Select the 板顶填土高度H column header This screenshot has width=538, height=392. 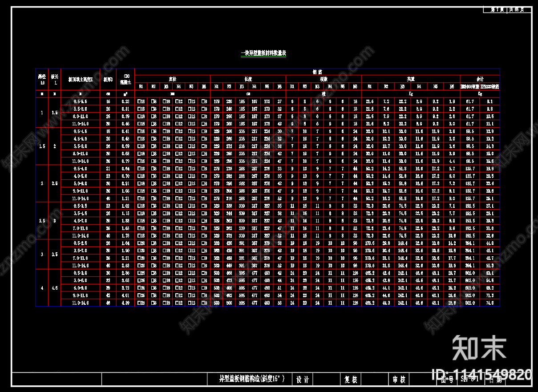(81, 80)
